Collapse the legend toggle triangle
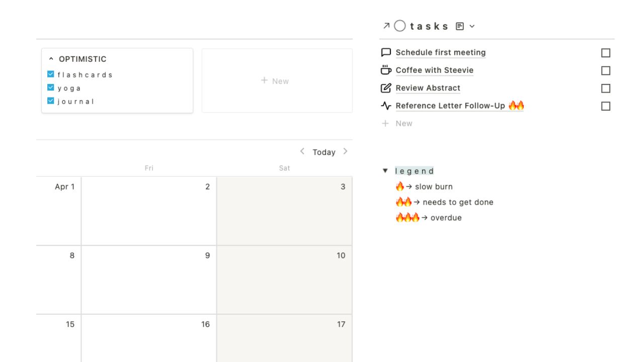The image size is (644, 362). (385, 171)
